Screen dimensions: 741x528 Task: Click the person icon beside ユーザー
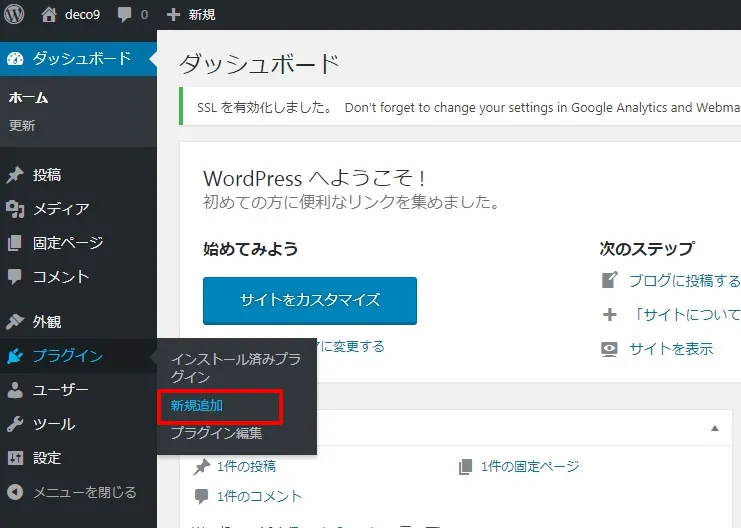point(15,390)
